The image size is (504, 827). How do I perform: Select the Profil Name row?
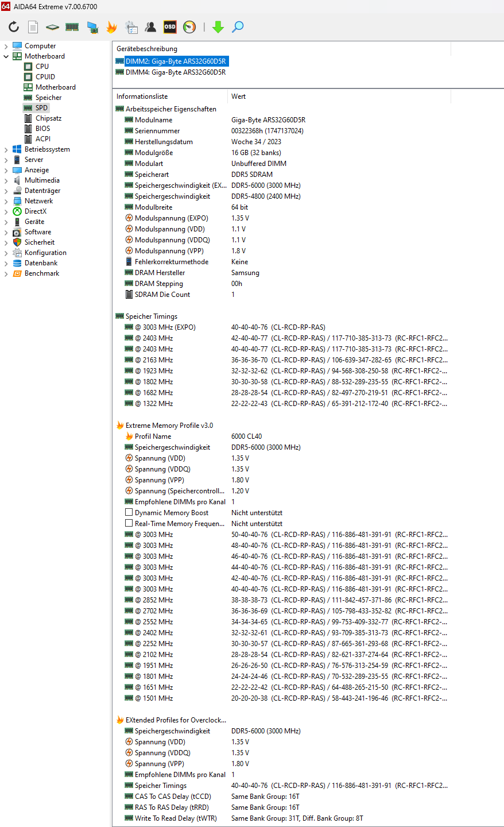click(281, 436)
